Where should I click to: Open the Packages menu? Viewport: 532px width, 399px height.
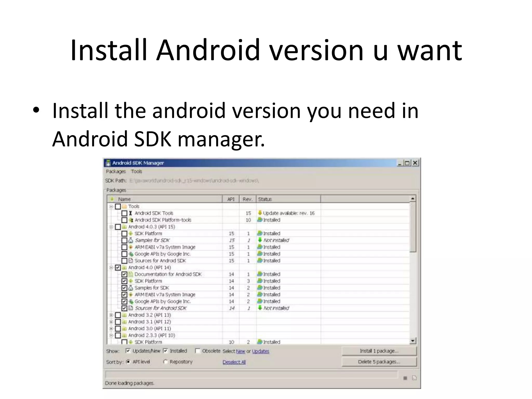pyautogui.click(x=116, y=171)
